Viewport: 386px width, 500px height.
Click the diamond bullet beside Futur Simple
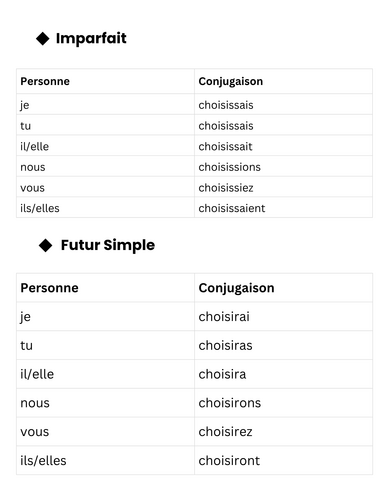tap(45, 246)
